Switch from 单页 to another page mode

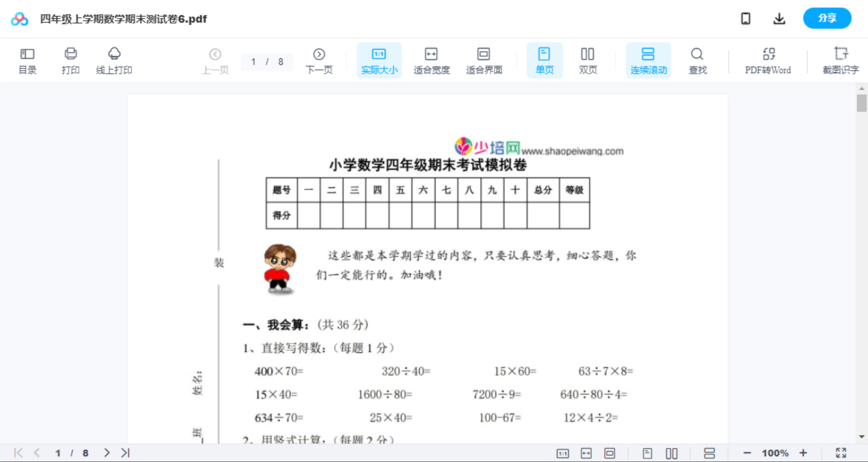click(544, 60)
